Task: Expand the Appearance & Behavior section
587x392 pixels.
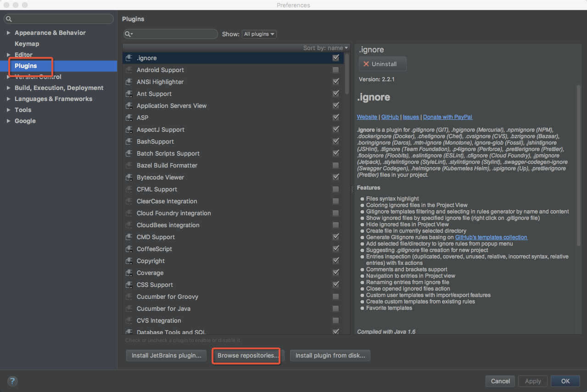Action: click(8, 33)
